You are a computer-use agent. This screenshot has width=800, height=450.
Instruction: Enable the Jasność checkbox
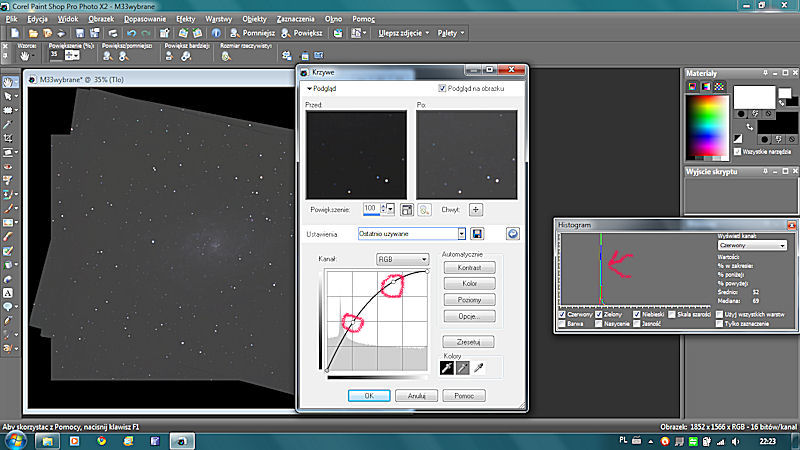click(637, 323)
